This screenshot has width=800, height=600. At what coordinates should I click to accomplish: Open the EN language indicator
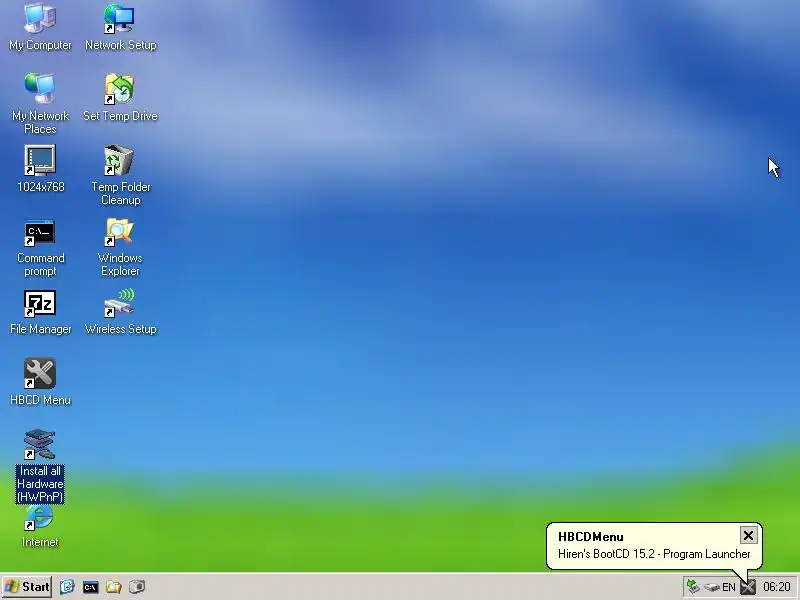point(729,587)
